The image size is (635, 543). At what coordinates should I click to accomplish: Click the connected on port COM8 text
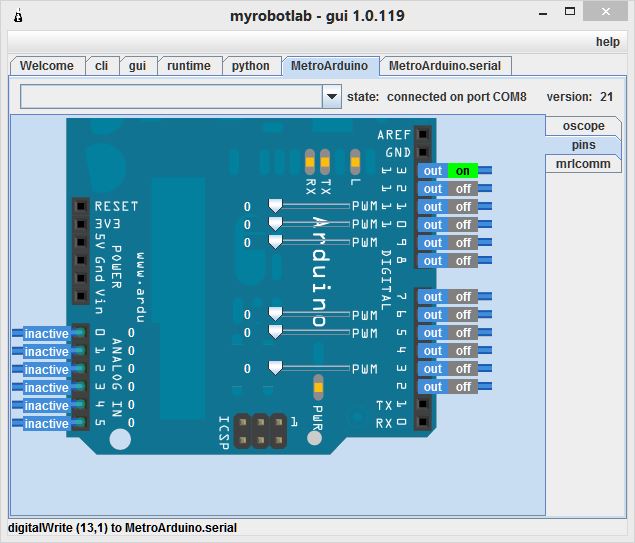(x=456, y=97)
